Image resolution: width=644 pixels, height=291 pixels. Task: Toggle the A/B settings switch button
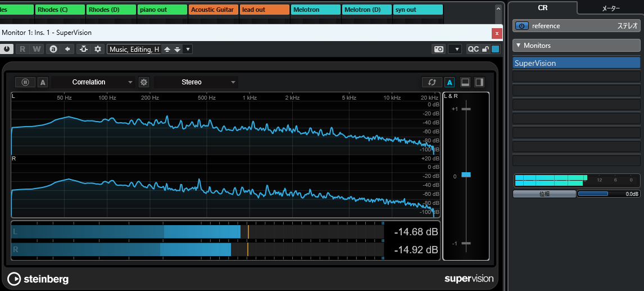[53, 49]
